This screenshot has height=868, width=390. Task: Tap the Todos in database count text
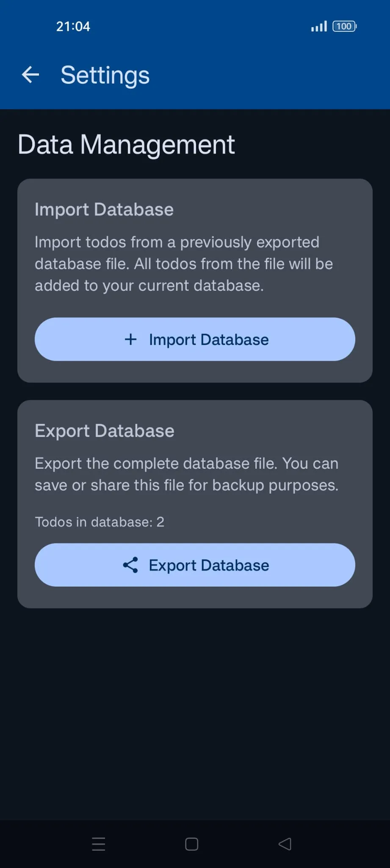tap(100, 522)
